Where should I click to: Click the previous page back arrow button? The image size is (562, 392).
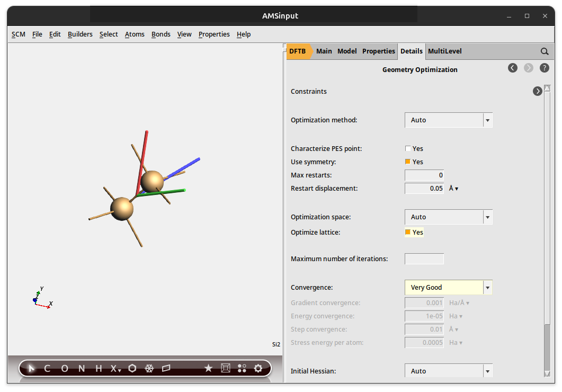[512, 68]
